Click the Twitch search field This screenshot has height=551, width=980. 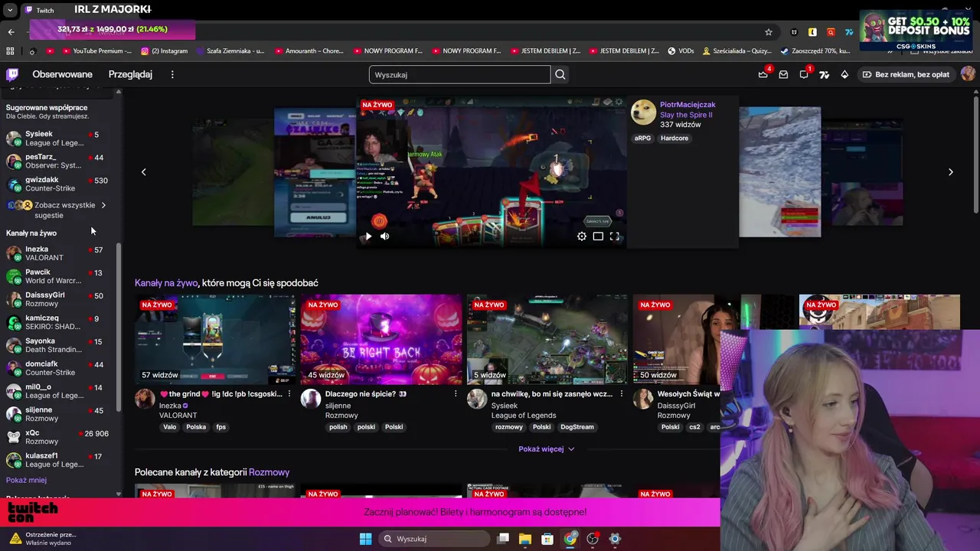pos(459,74)
